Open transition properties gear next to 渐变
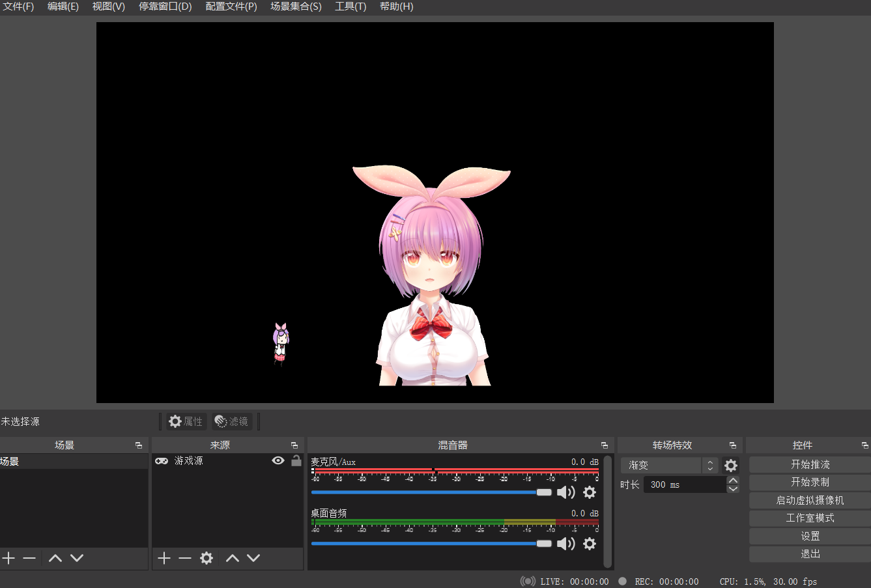This screenshot has width=871, height=588. [x=731, y=466]
